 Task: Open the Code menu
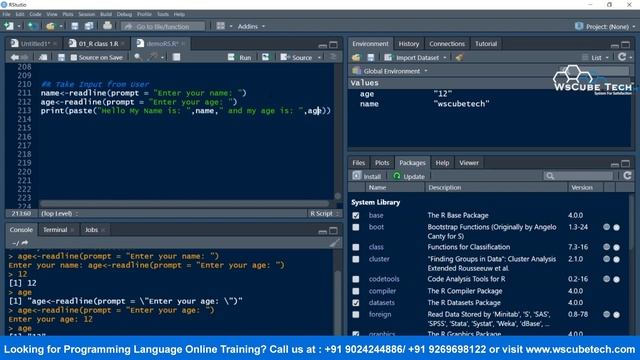(x=35, y=14)
